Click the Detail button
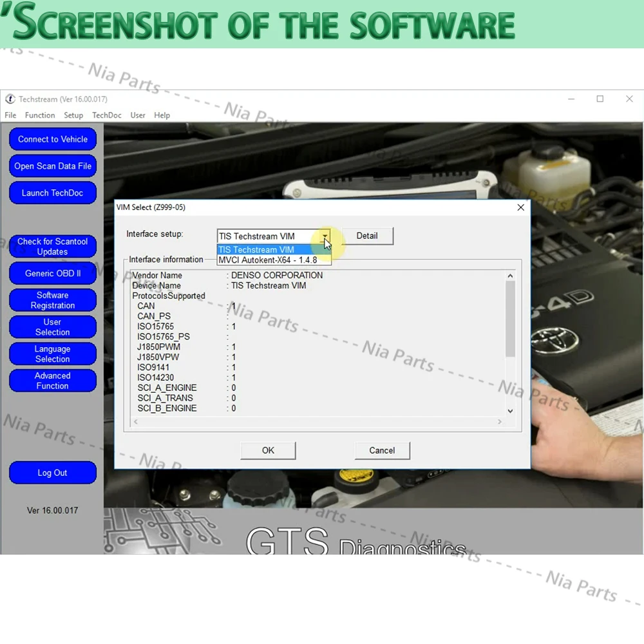This screenshot has width=644, height=644. coord(367,236)
